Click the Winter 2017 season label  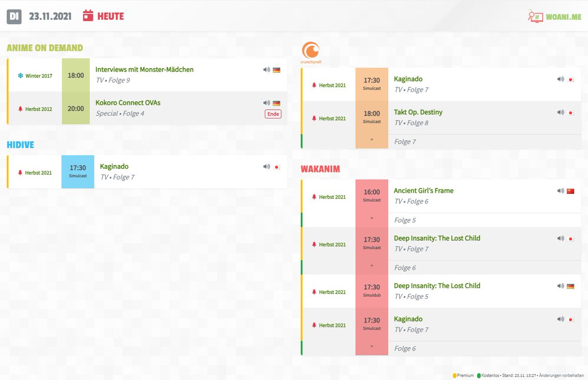pos(39,76)
